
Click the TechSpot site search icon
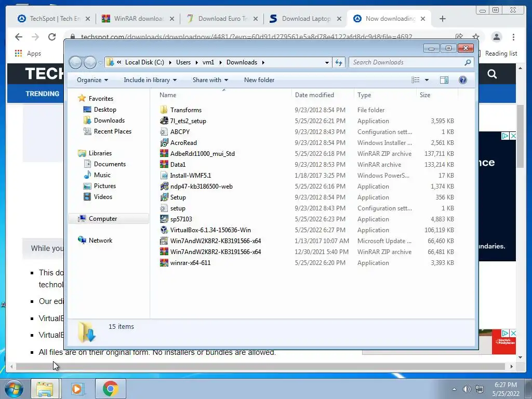(492, 74)
